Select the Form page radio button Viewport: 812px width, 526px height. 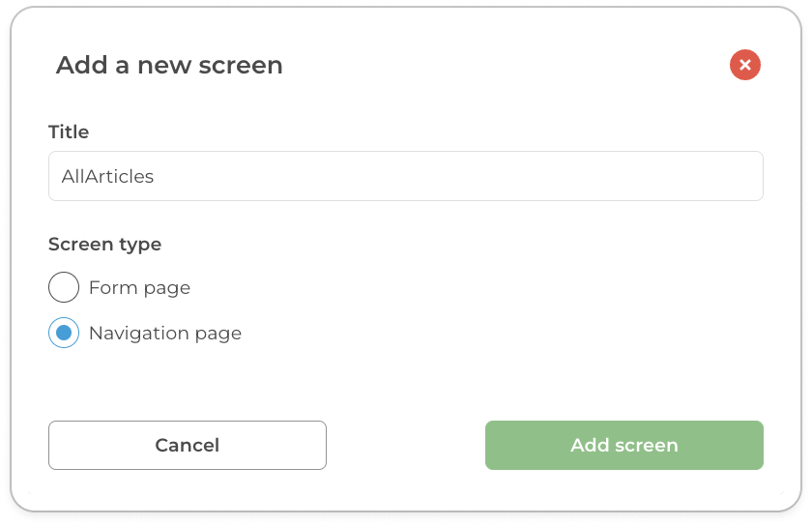click(x=64, y=287)
